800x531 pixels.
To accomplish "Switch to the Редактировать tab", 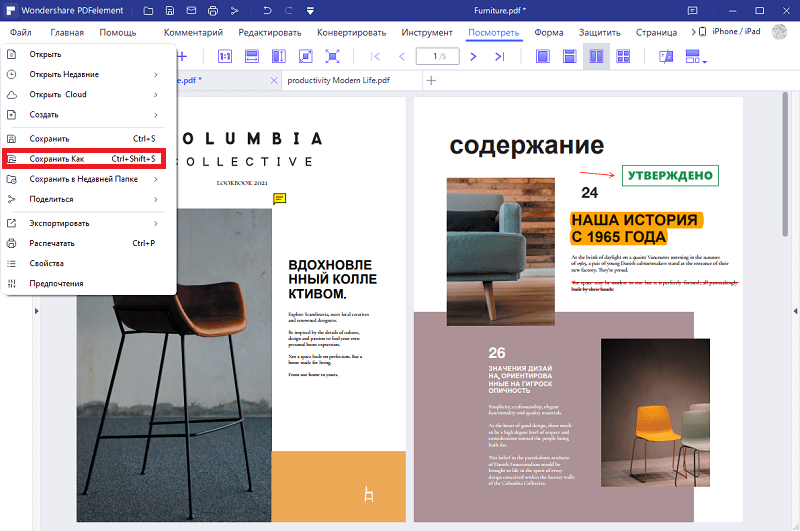I will tap(270, 32).
